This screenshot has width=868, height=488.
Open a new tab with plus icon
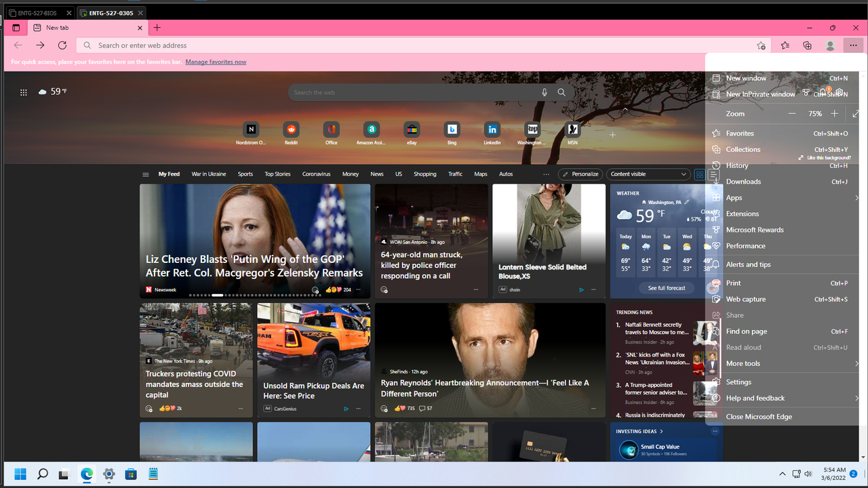157,28
